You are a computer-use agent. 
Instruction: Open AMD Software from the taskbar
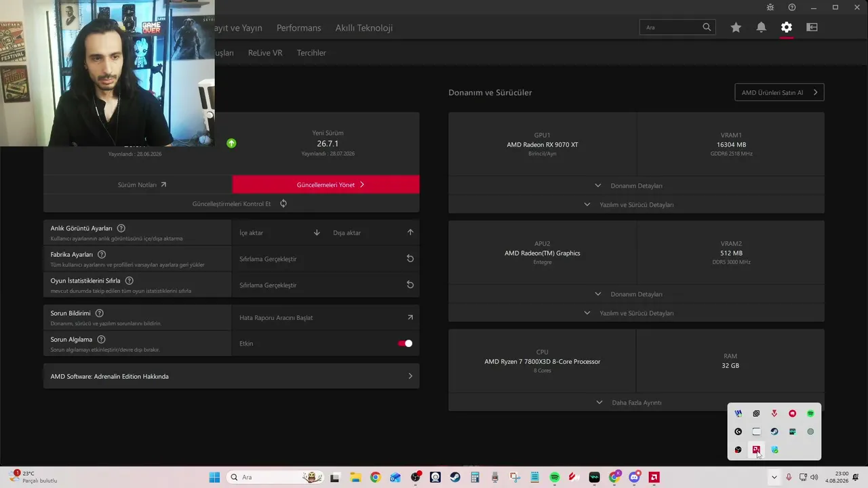(654, 477)
